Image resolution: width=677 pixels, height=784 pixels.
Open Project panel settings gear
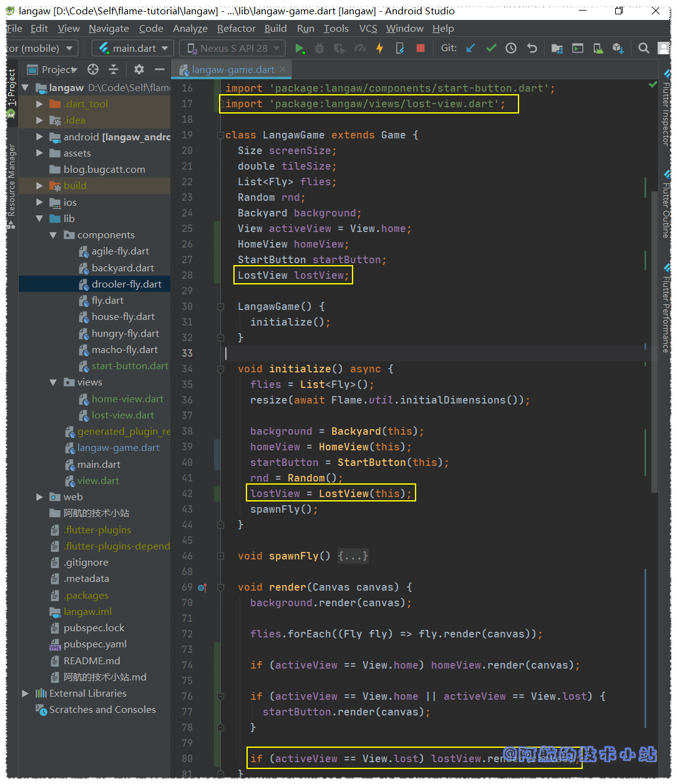139,69
